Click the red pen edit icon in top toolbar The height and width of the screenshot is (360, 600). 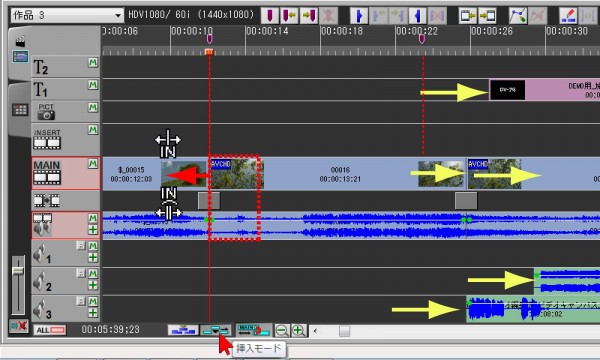pos(568,16)
